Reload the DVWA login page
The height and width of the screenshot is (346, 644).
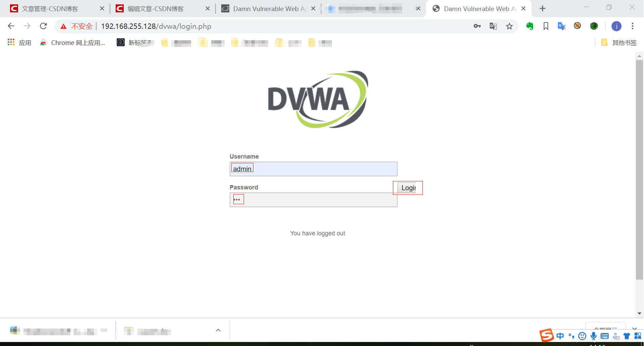pyautogui.click(x=43, y=26)
